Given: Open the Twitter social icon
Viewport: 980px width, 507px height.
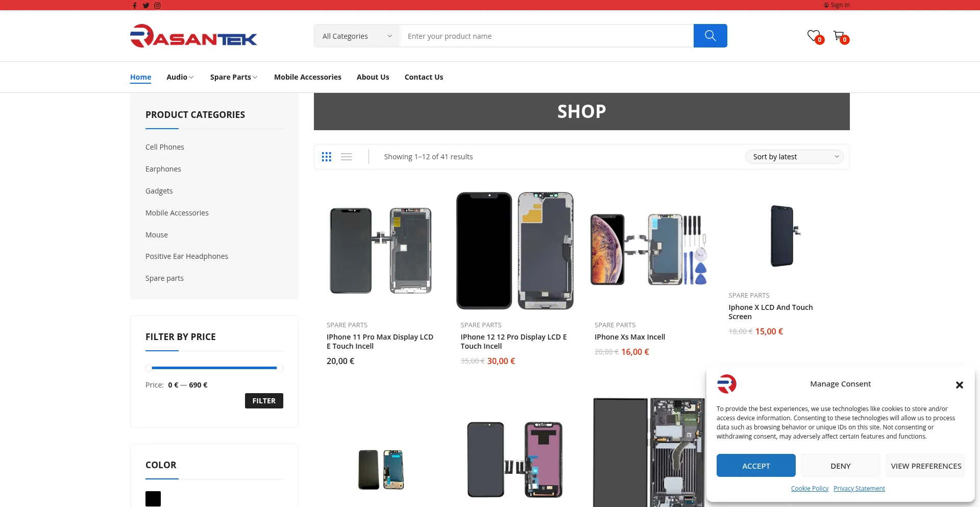Looking at the screenshot, I should (146, 6).
